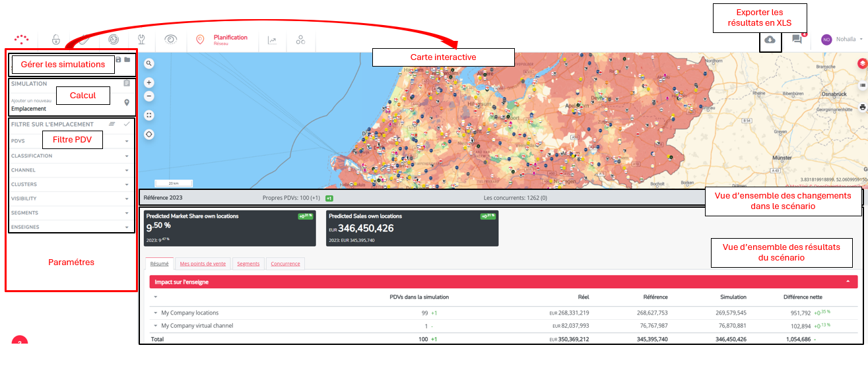Image resolution: width=868 pixels, height=368 pixels.
Task: Open the map legend list icon
Action: coord(863,86)
